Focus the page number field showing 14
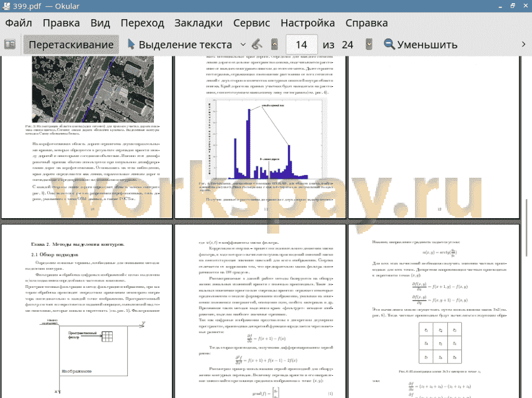The image size is (532, 398). pos(301,45)
